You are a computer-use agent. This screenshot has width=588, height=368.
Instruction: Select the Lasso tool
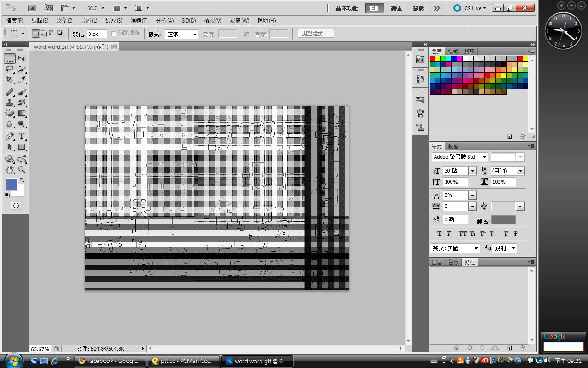coord(10,69)
